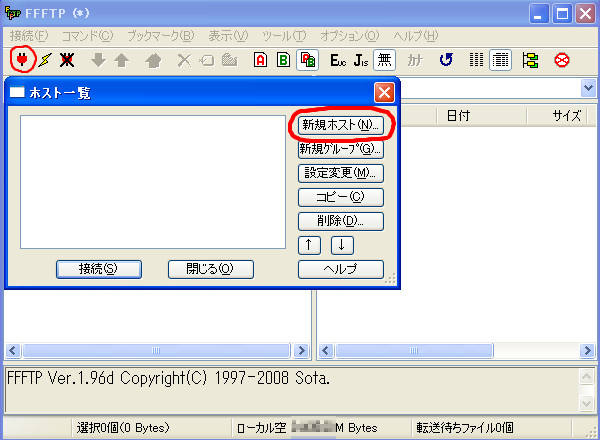The width and height of the screenshot is (600, 440).
Task: Click 転送待ちファイル0個 status text
Action: point(465,428)
